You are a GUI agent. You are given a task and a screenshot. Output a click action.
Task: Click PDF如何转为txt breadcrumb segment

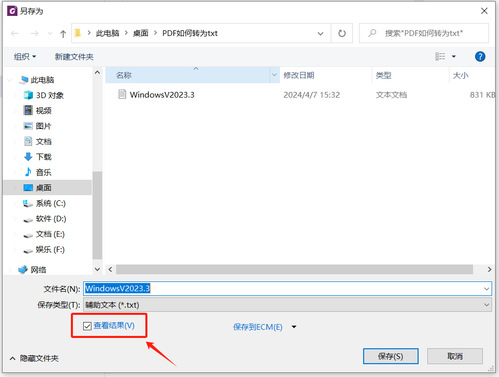point(190,33)
